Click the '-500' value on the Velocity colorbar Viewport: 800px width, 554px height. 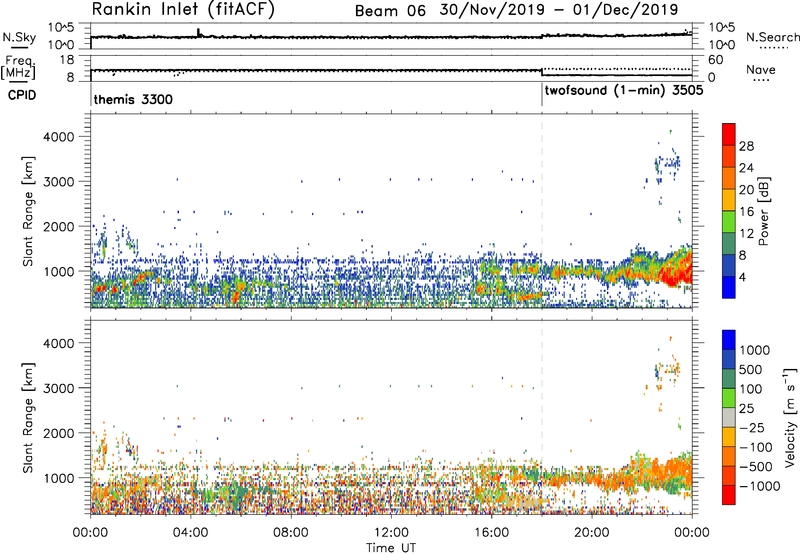click(x=756, y=467)
